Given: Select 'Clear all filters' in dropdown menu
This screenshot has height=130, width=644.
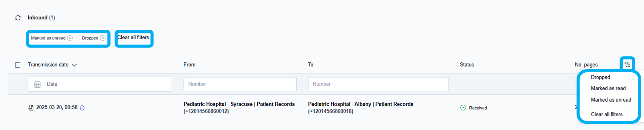Looking at the screenshot, I should pos(607,114).
